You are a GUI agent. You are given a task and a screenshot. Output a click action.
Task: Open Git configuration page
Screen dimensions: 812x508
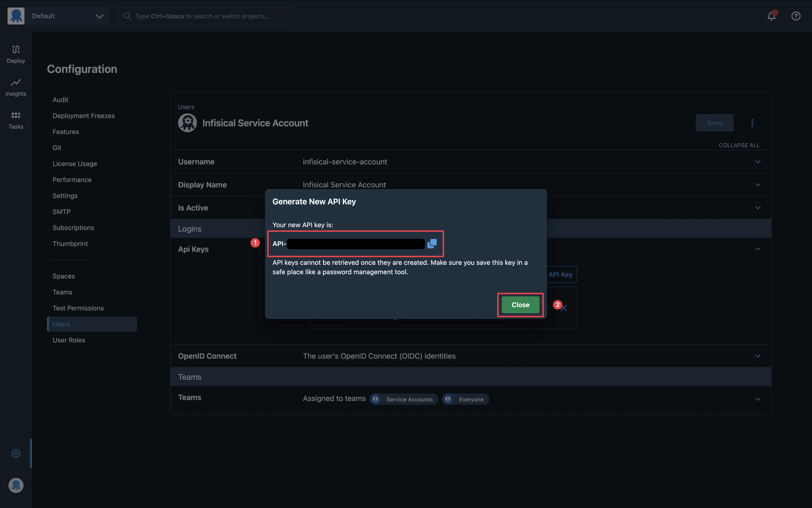(x=57, y=147)
